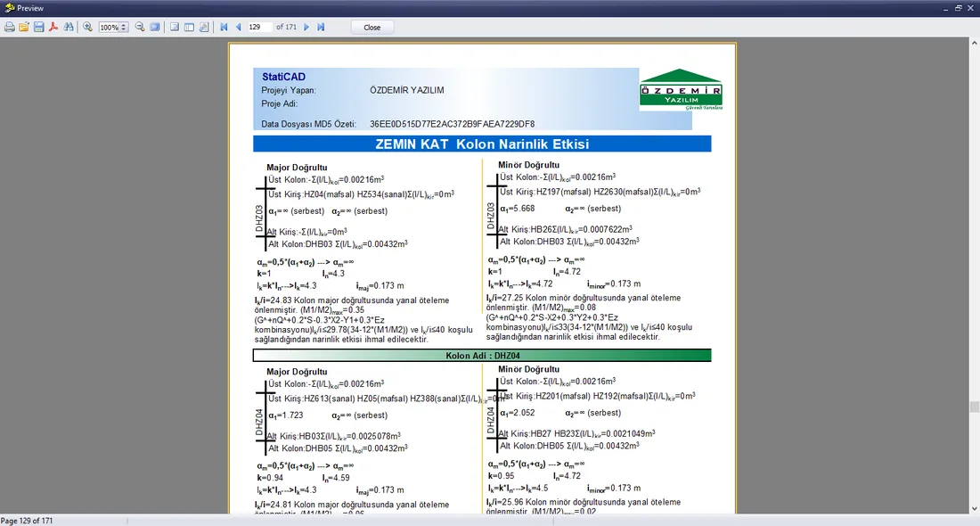Open the Find tool with the binoculars icon
Viewport: 980px width, 526px height.
(69, 27)
